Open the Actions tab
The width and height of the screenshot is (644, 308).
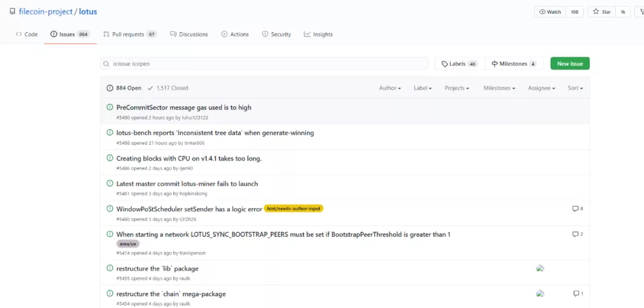(x=235, y=34)
